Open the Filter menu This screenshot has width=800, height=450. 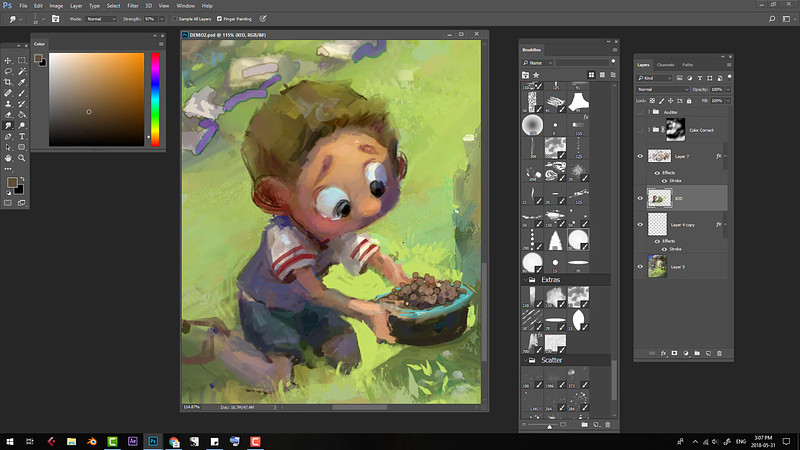(x=133, y=5)
